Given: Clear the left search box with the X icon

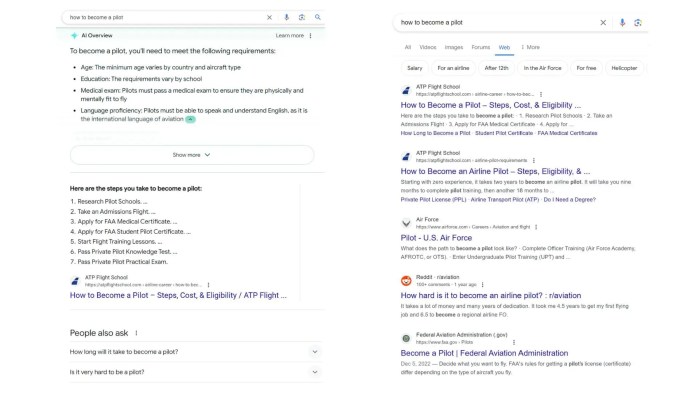Looking at the screenshot, I should 269,17.
